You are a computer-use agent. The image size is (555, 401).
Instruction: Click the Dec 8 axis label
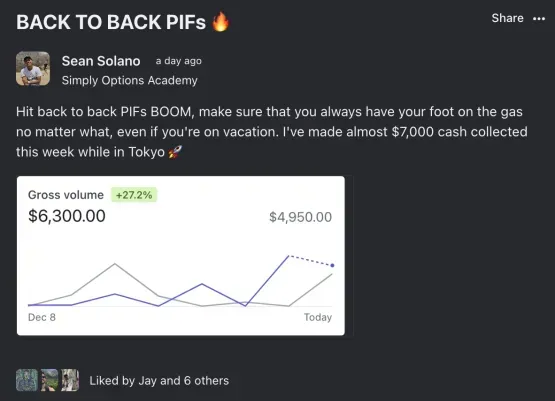42,317
